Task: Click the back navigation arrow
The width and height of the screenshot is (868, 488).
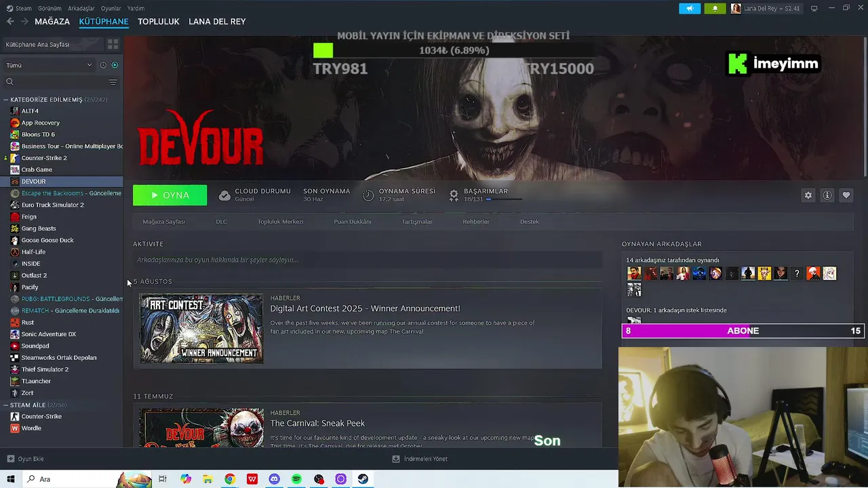Action: pos(10,22)
